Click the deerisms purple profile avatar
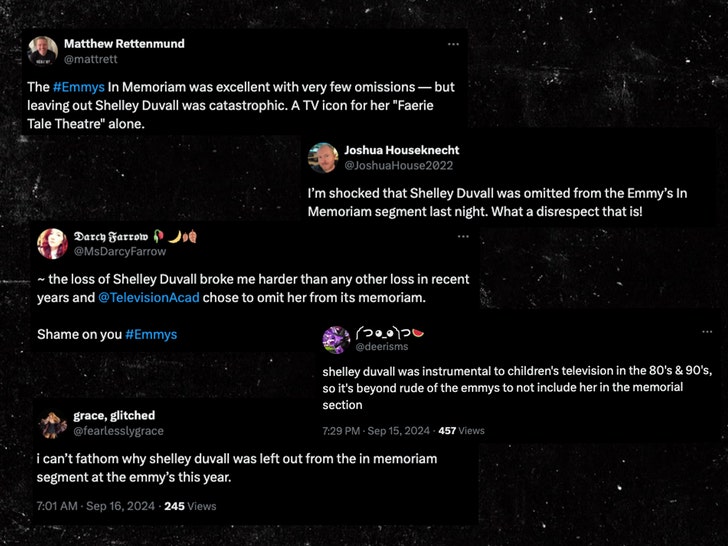The height and width of the screenshot is (546, 728). [335, 340]
